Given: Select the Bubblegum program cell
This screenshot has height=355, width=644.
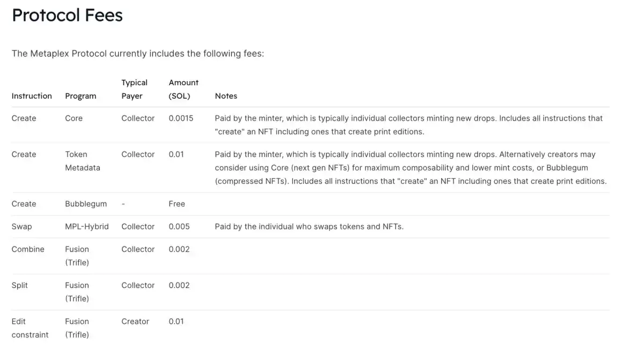Looking at the screenshot, I should [86, 204].
